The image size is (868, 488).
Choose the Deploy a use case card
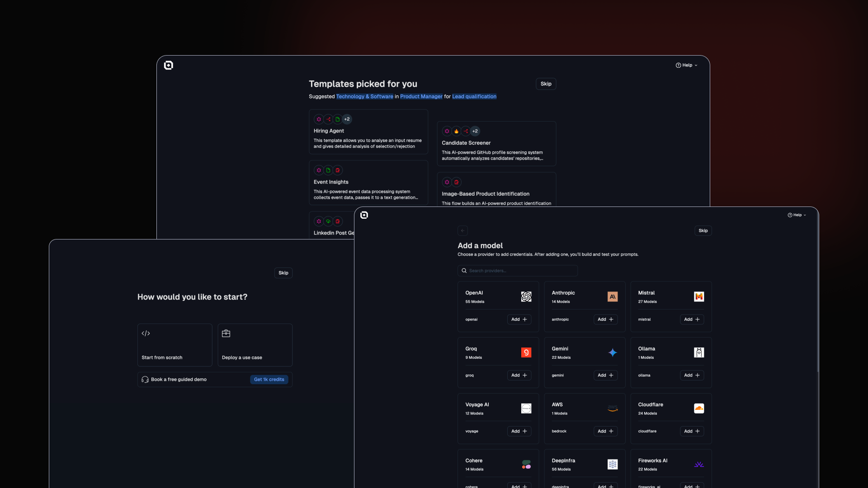pyautogui.click(x=255, y=345)
